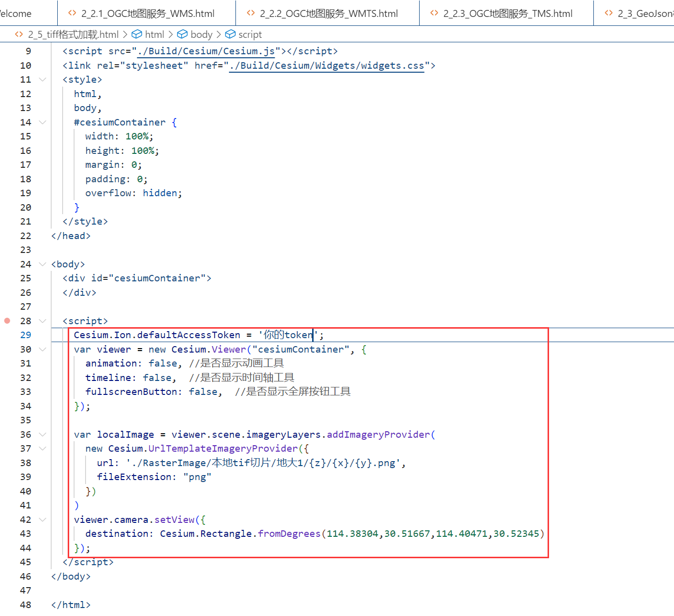This screenshot has height=616, width=674.
Task: Click the breadcrumb file icon for 2_5_tiff格式加载.html
Action: 19,34
